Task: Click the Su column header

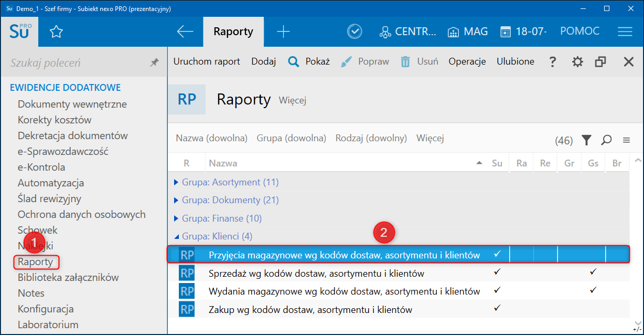Action: pyautogui.click(x=497, y=163)
